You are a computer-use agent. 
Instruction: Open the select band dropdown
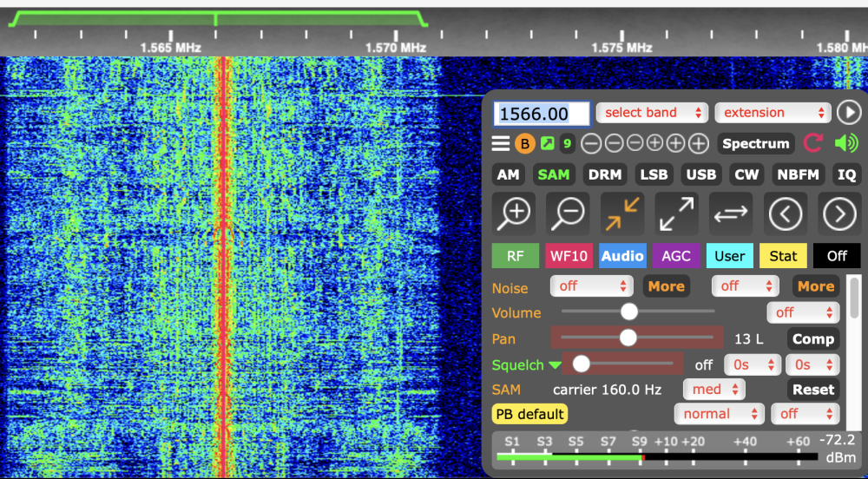pyautogui.click(x=652, y=113)
